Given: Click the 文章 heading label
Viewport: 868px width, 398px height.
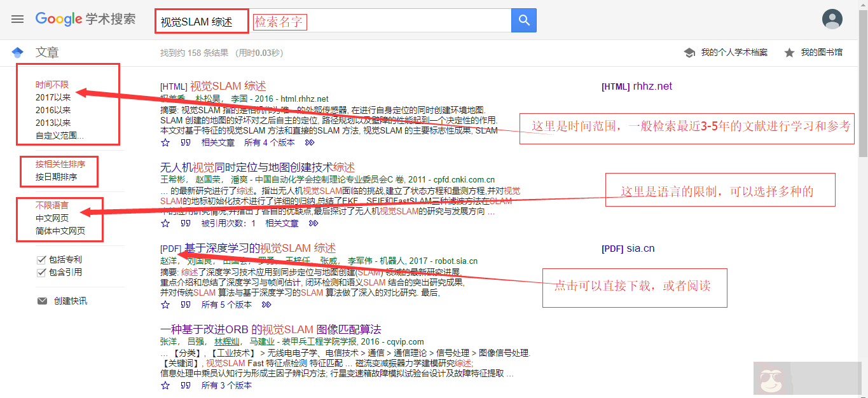Looking at the screenshot, I should click(47, 53).
